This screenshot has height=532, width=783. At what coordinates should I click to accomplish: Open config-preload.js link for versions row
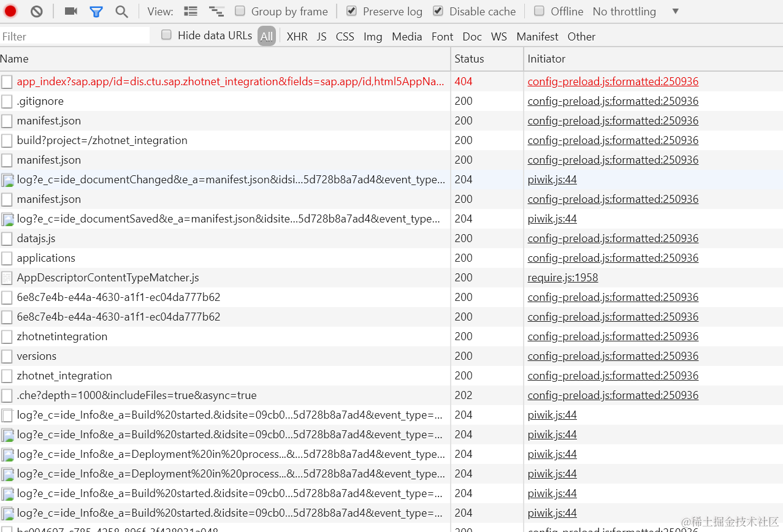613,356
